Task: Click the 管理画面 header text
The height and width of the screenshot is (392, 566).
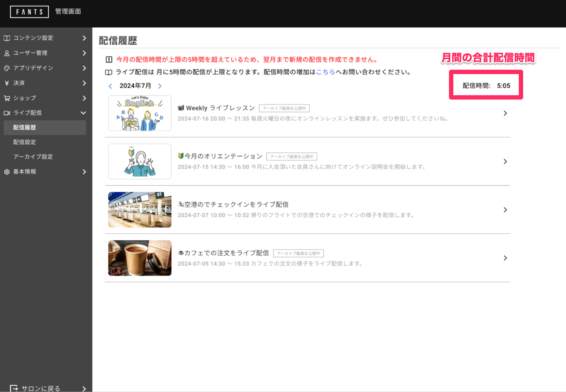Action: point(68,12)
